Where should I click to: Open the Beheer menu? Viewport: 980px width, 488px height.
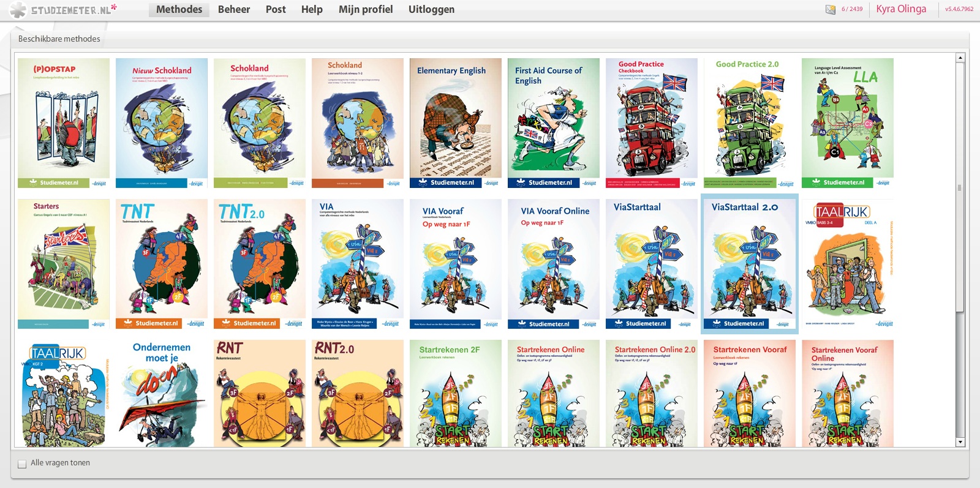234,9
